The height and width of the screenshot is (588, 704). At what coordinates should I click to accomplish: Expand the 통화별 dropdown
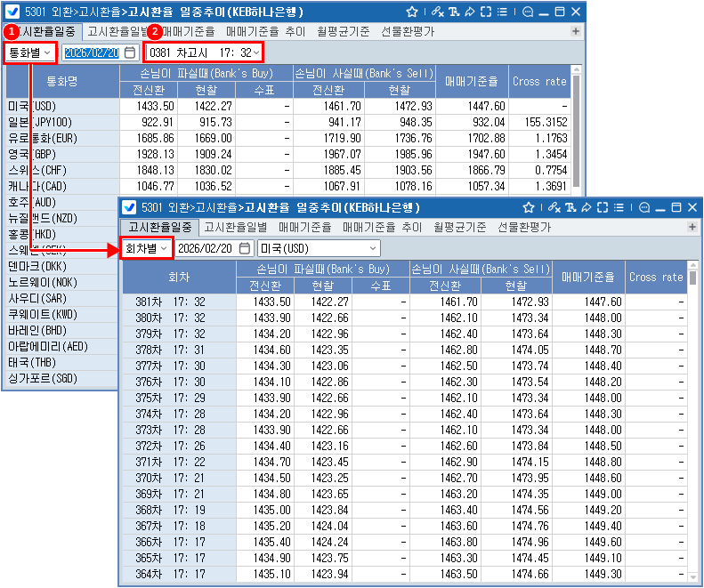point(30,52)
